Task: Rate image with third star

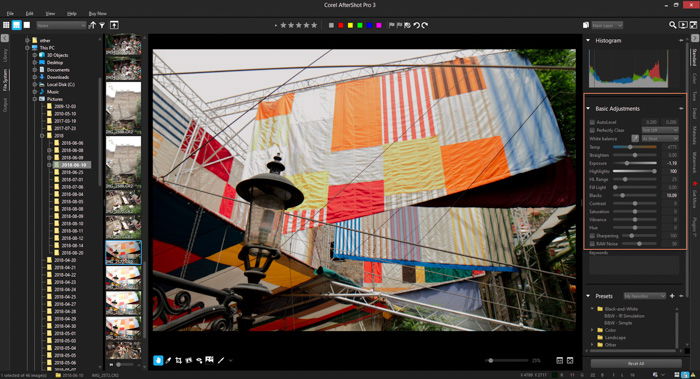Action: tap(299, 25)
